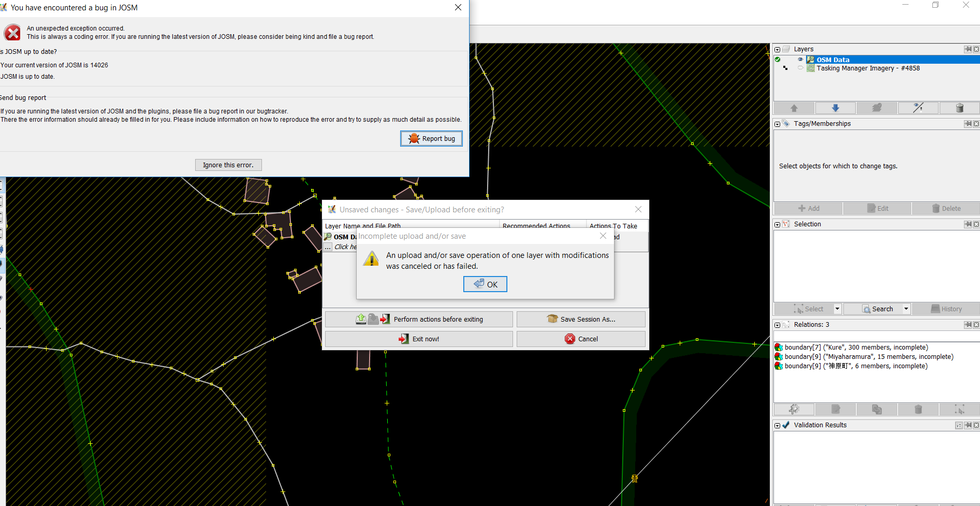Close the Tags/Memberships panel with its X icon

(x=976, y=124)
